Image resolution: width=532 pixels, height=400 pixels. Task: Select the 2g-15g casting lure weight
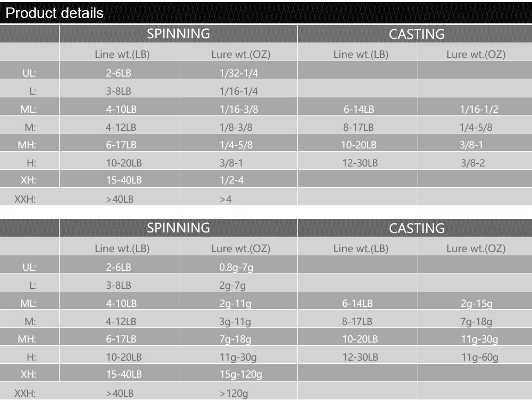[x=476, y=304]
